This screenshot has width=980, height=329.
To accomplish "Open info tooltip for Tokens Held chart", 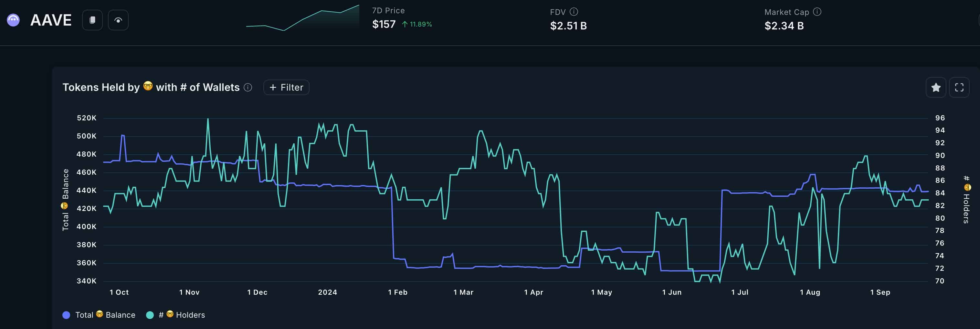I will (x=248, y=88).
